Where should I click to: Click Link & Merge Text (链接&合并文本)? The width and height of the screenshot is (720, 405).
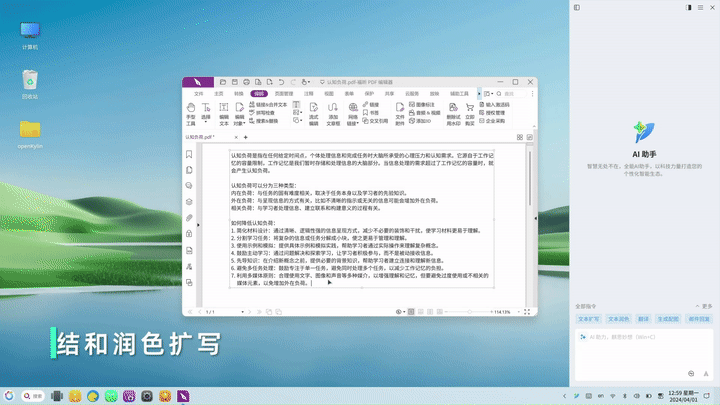coord(268,105)
